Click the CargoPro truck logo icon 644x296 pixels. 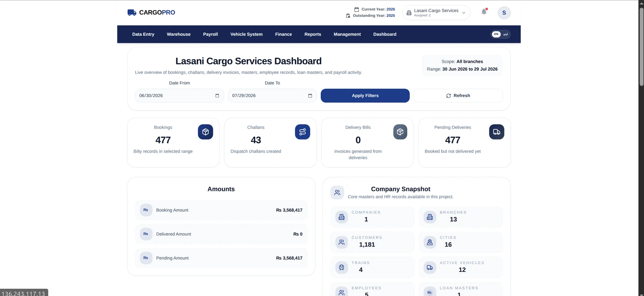(x=132, y=12)
